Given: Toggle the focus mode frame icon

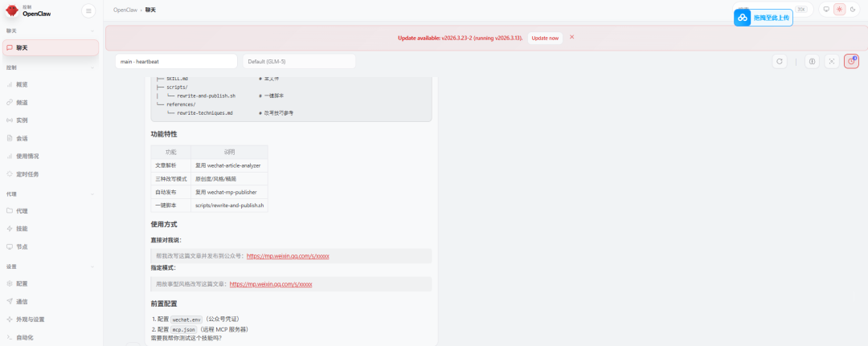Looking at the screenshot, I should (832, 61).
